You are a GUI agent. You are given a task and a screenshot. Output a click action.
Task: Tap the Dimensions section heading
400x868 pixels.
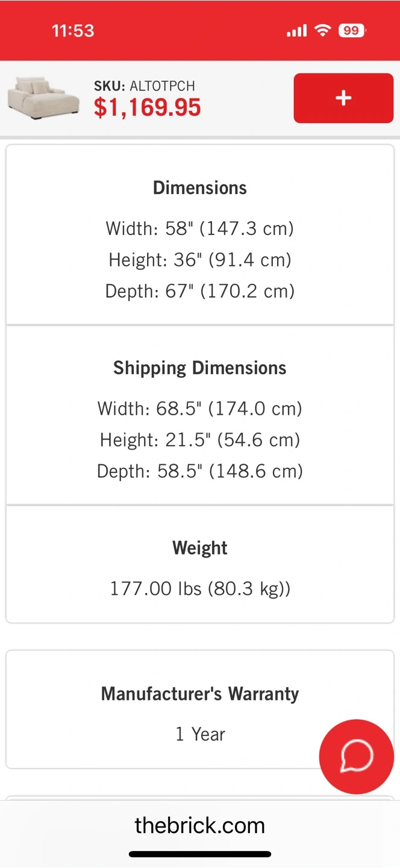pos(200,187)
